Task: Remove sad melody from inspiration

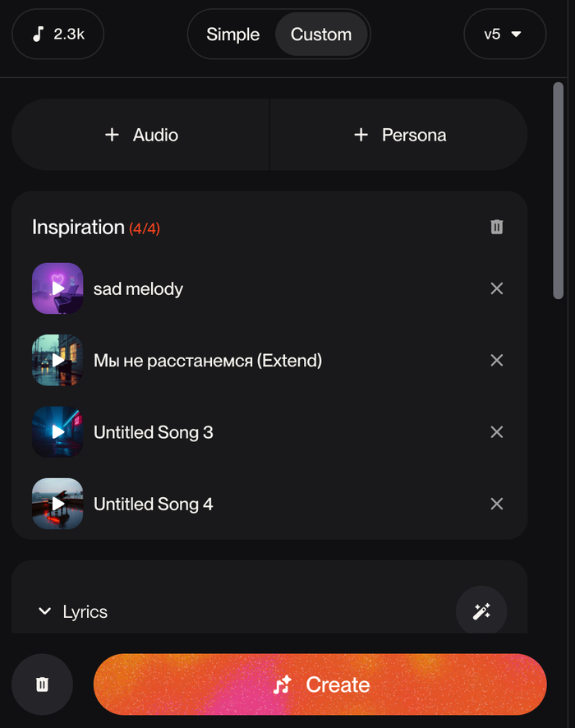Action: click(496, 288)
